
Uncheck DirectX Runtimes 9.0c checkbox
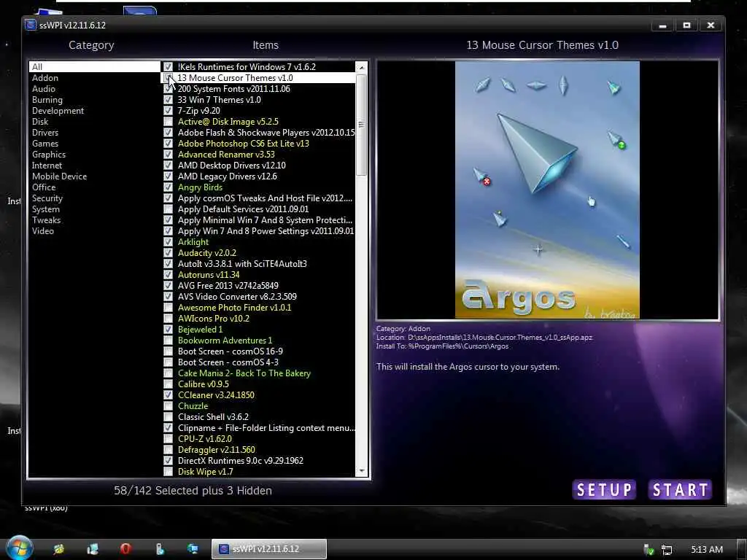click(x=169, y=461)
